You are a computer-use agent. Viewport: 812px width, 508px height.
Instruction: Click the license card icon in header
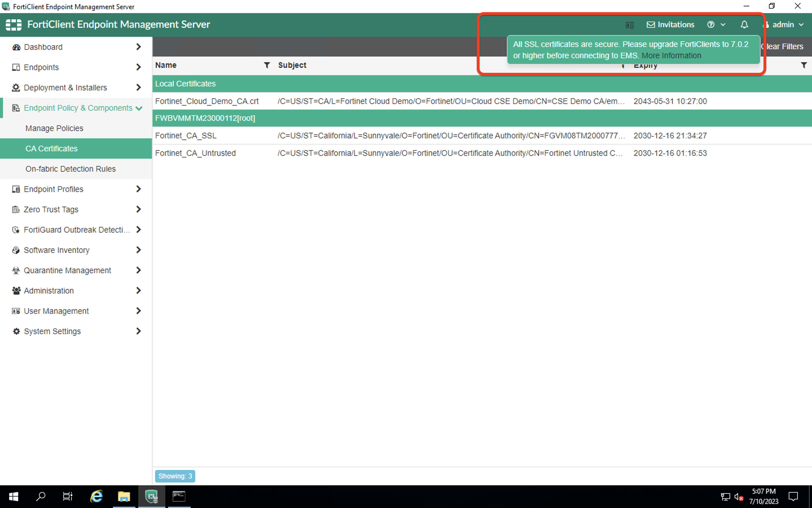[x=630, y=25]
